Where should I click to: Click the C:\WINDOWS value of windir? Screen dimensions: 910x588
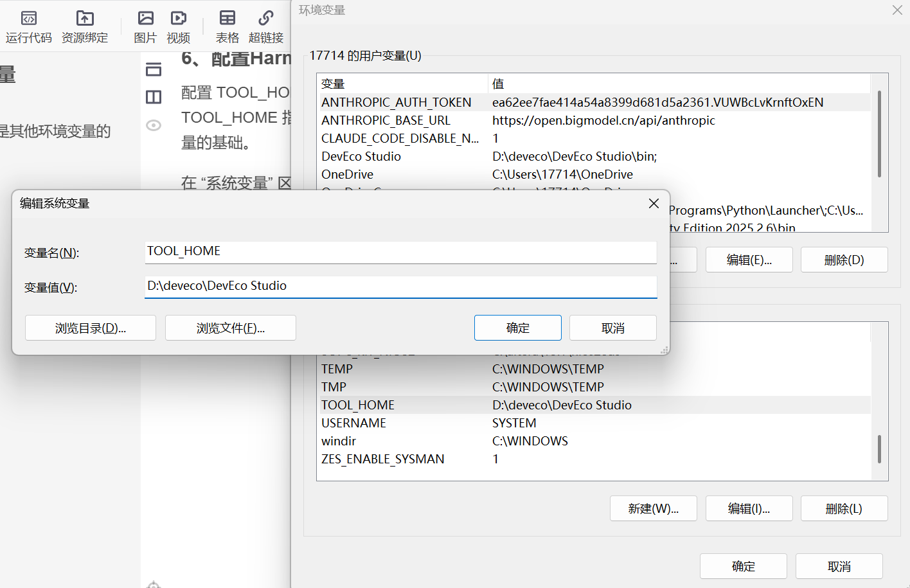pos(530,441)
